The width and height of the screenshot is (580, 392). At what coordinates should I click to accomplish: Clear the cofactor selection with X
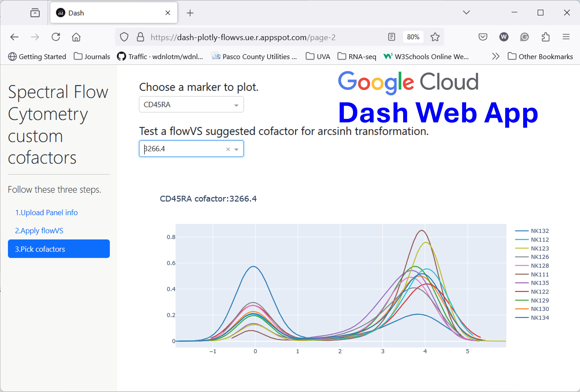[228, 149]
